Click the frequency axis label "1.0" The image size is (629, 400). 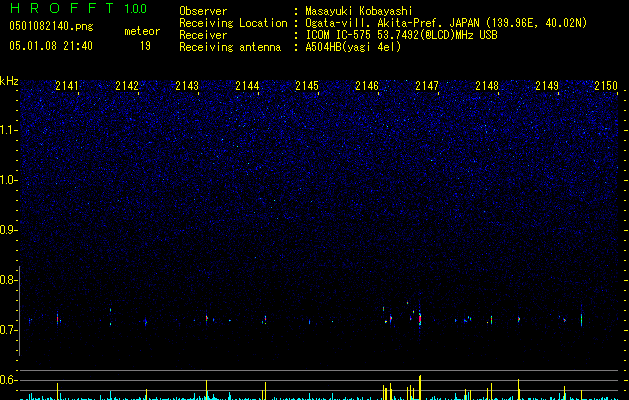click(8, 180)
